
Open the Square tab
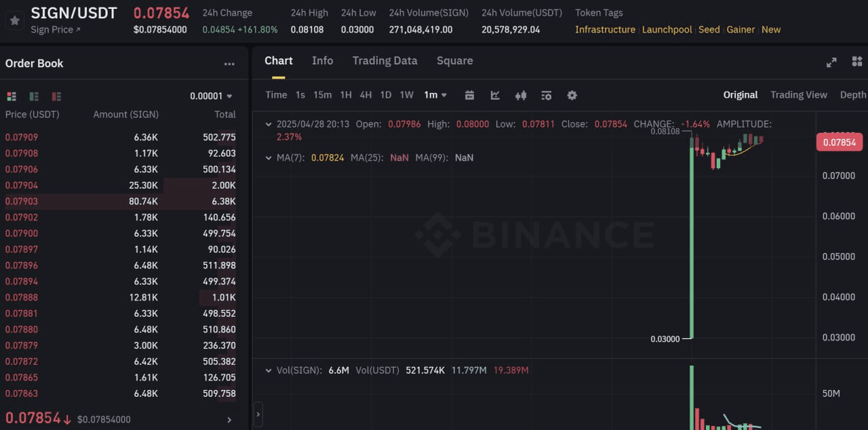click(x=454, y=60)
